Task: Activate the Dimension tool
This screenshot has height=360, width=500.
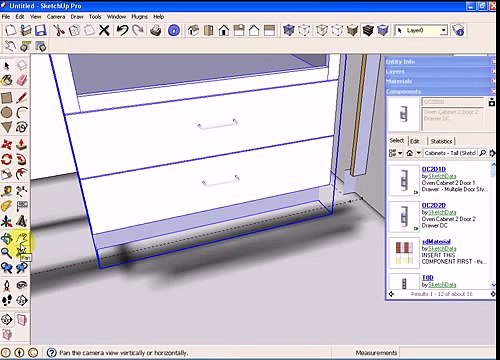Action: pos(22,191)
